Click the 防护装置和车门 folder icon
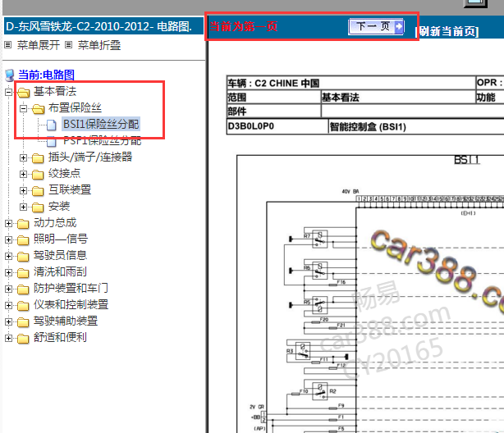The image size is (504, 433). coord(23,289)
